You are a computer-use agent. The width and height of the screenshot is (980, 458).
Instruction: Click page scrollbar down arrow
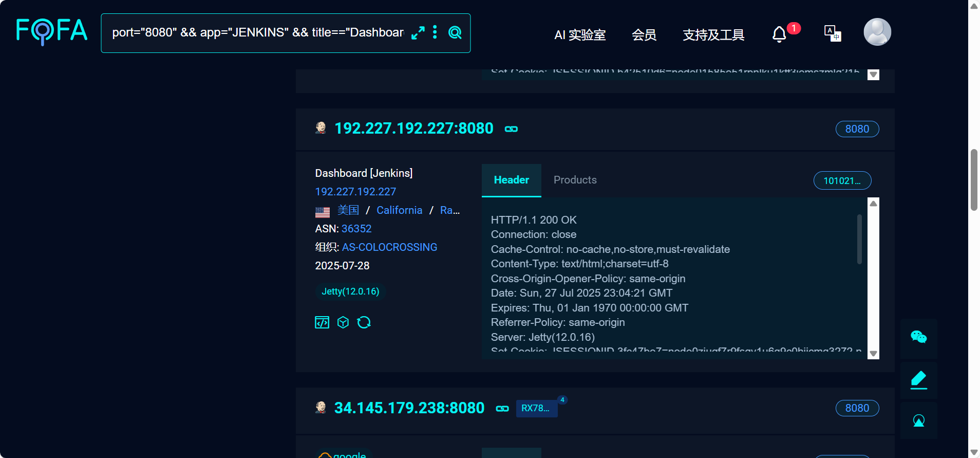point(974,452)
